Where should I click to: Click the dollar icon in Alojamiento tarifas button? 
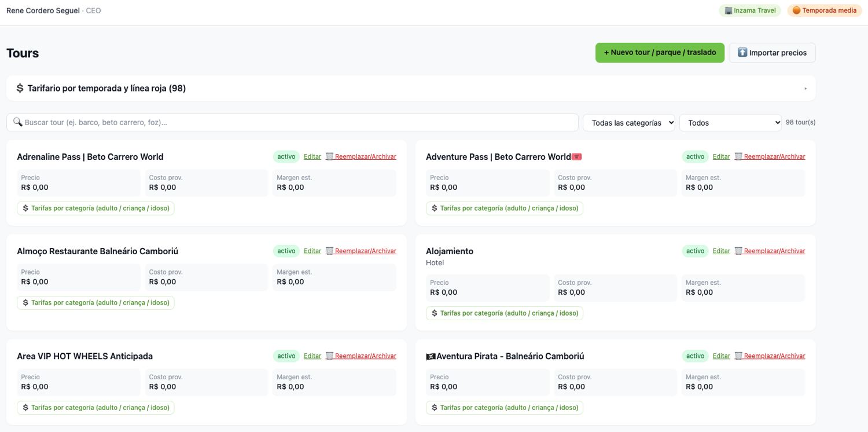coord(435,313)
